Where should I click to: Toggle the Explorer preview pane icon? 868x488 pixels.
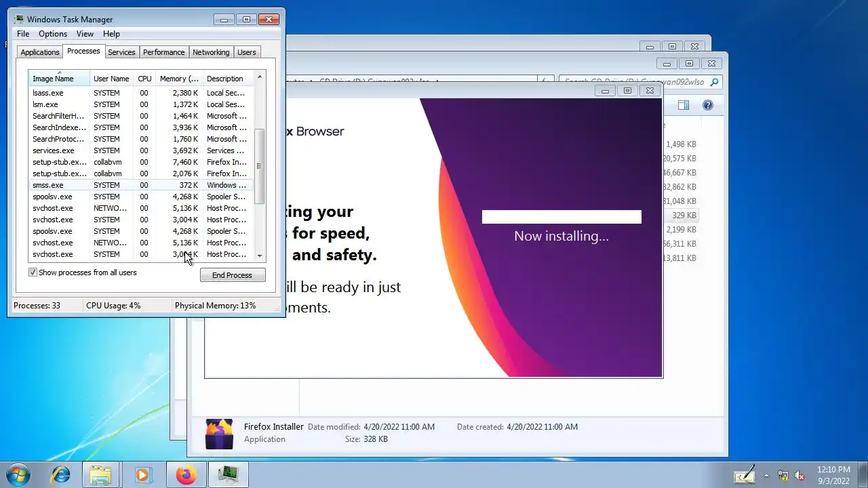point(684,105)
